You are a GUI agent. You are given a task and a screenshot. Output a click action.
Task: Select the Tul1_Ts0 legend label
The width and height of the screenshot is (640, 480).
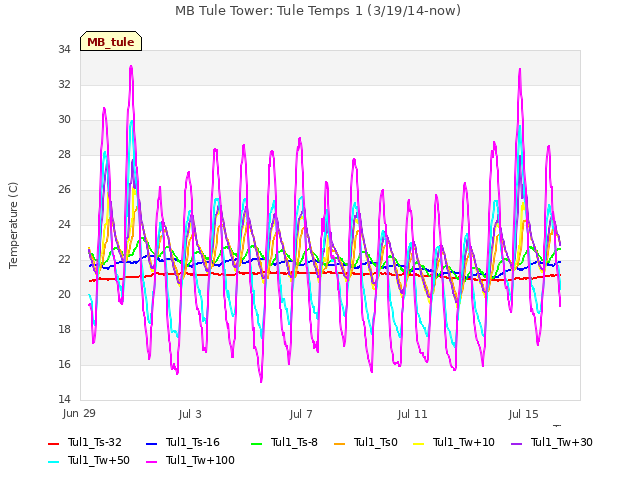pos(376,442)
